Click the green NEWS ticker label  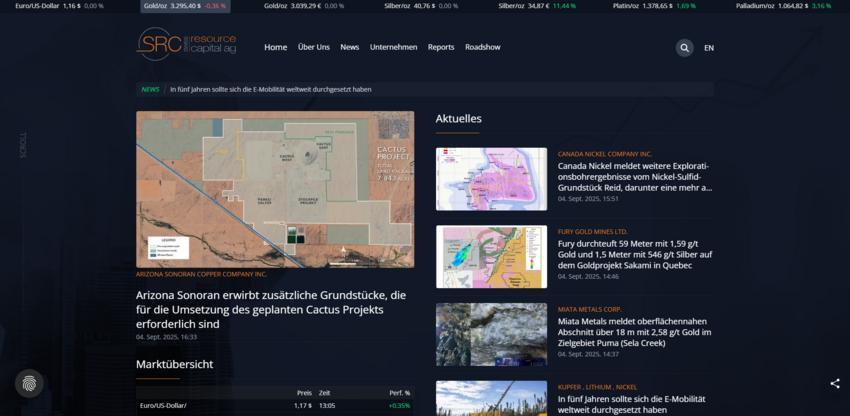coord(150,89)
